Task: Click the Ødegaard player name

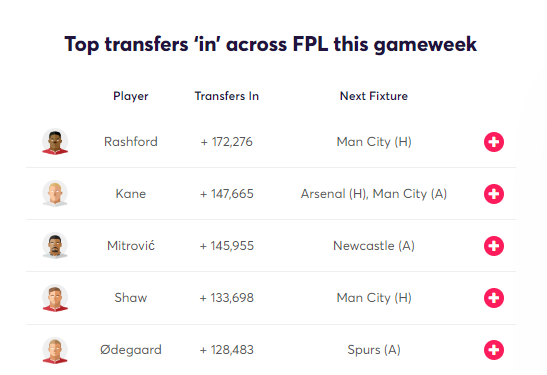Action: 131,350
